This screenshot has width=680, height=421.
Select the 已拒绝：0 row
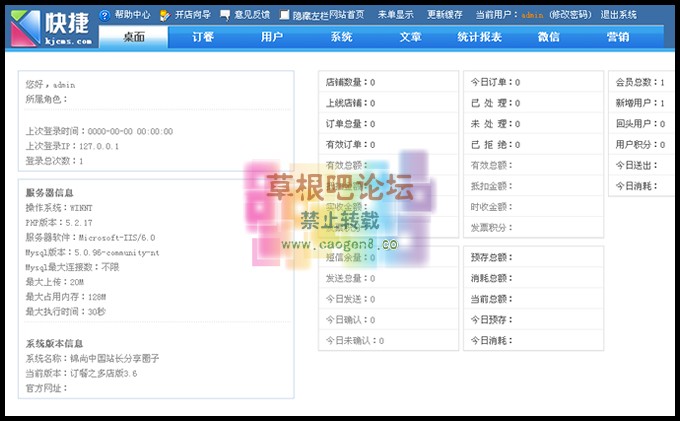coord(533,144)
